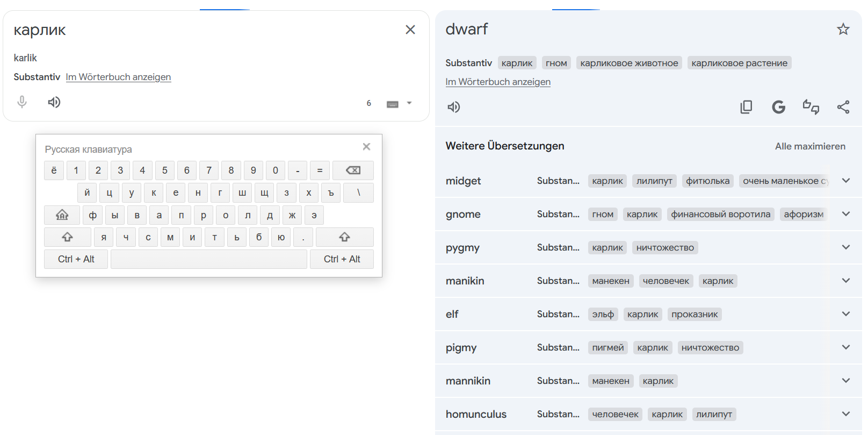Viewport: 868px width, 435px height.
Task: Click the left Ctrl + Alt key
Action: [76, 259]
